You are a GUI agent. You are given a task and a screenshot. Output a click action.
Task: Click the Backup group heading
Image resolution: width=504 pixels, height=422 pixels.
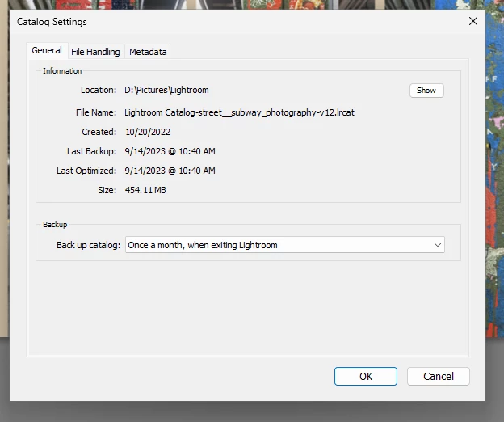(55, 225)
